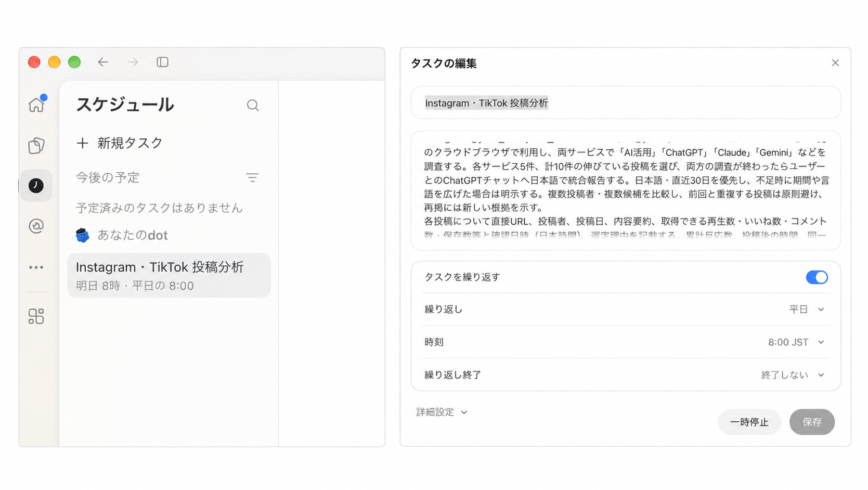Open the library cards icon in sidebar
This screenshot has width=868, height=490.
pos(36,146)
